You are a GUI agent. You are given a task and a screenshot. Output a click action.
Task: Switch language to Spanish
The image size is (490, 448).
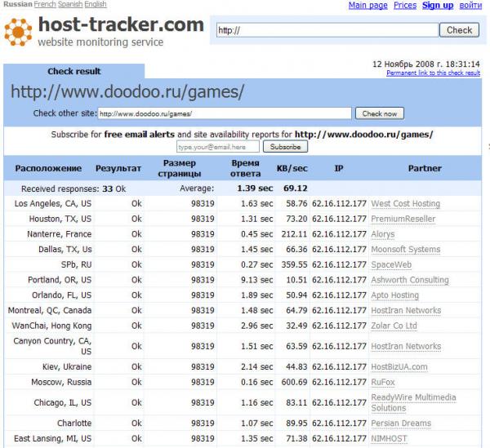pyautogui.click(x=70, y=4)
